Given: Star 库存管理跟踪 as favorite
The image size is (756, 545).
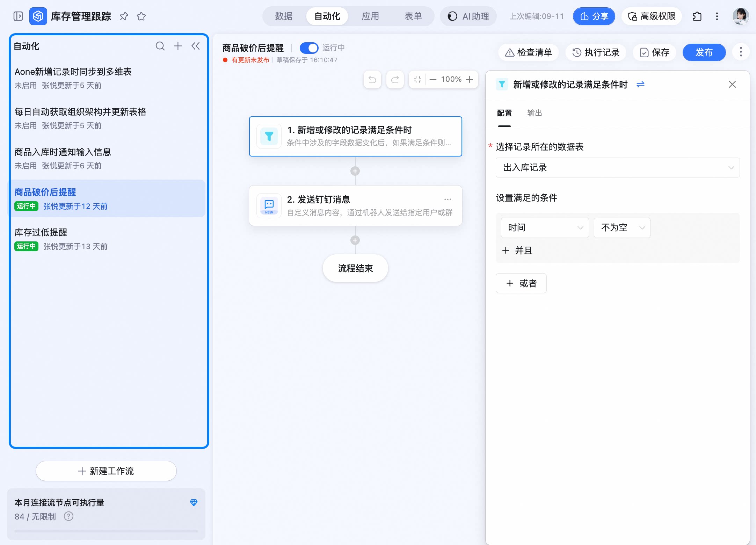Looking at the screenshot, I should click(141, 16).
